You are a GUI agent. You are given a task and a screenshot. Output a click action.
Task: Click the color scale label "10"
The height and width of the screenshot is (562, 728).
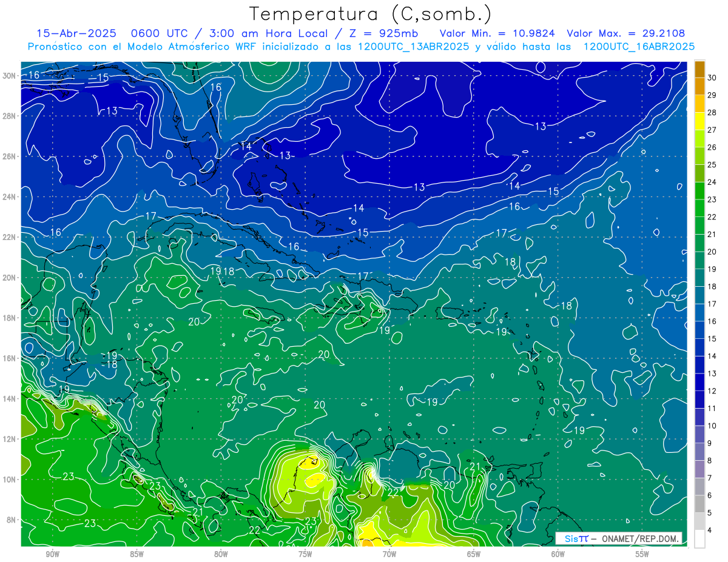click(x=712, y=426)
